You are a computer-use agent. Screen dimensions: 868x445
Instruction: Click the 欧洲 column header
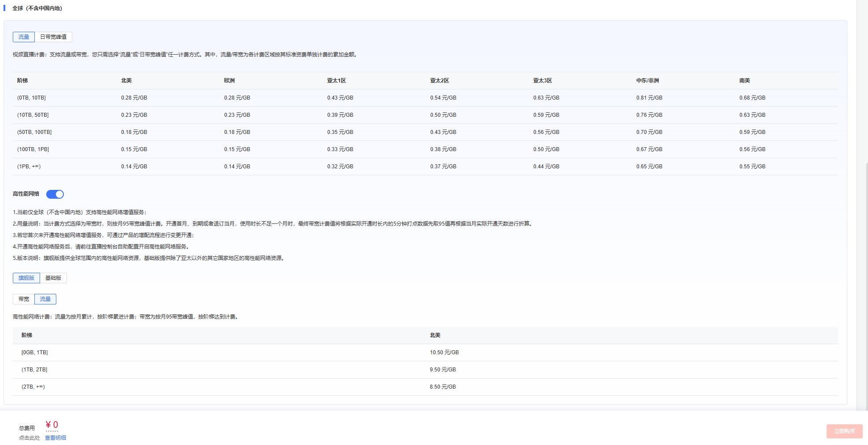pos(229,81)
